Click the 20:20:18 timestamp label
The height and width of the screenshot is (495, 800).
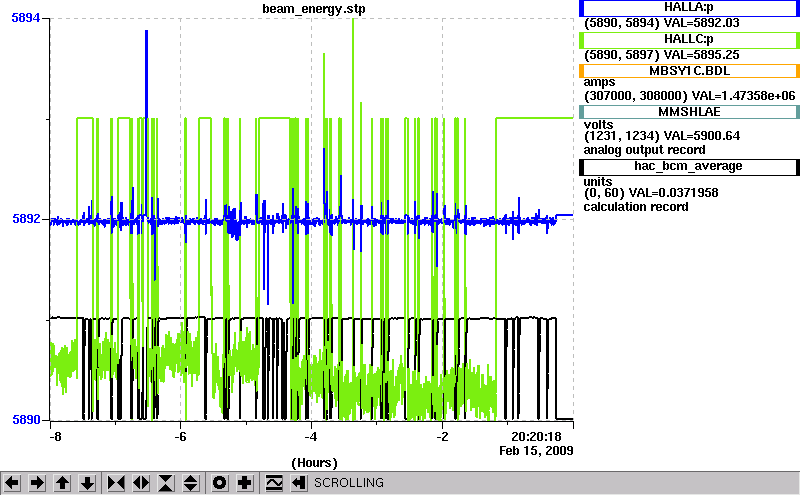tap(536, 437)
